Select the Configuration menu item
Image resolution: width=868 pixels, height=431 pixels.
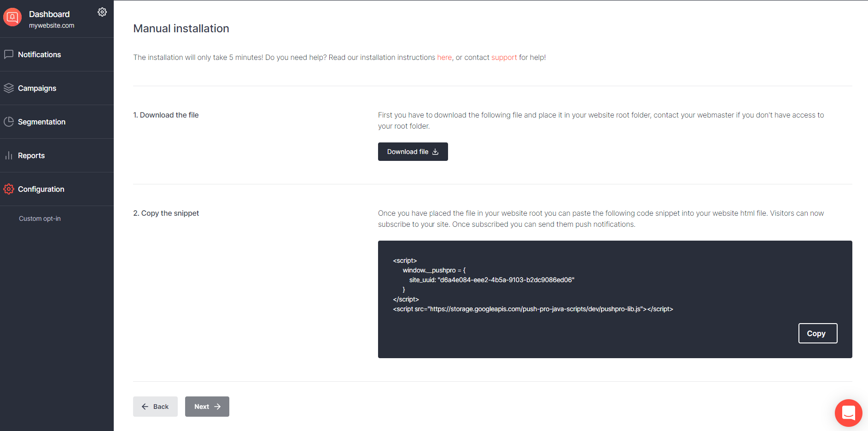click(57, 189)
